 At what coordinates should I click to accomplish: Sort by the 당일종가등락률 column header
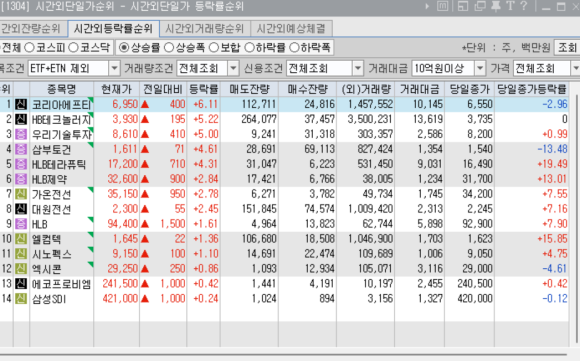coord(532,89)
